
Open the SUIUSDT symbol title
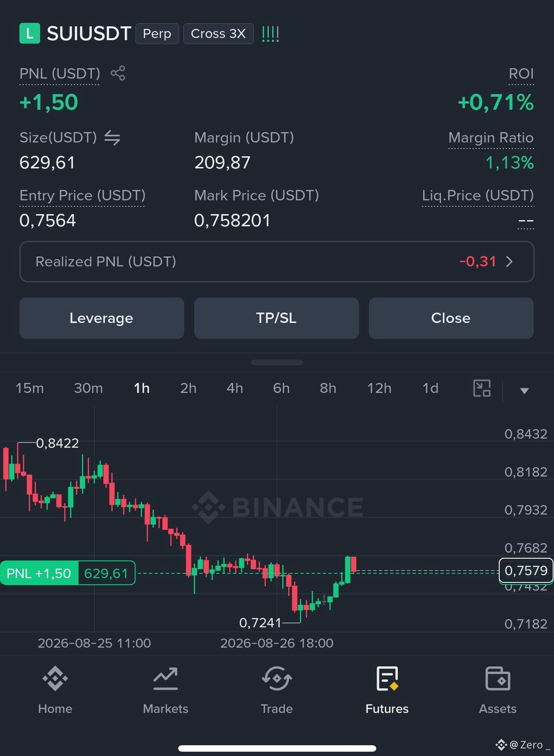pos(89,33)
